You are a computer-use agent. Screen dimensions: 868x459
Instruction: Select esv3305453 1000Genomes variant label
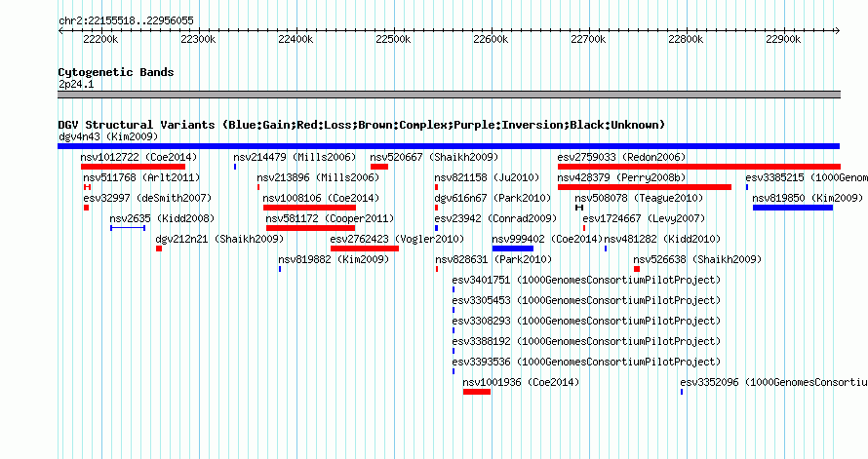[x=586, y=300]
